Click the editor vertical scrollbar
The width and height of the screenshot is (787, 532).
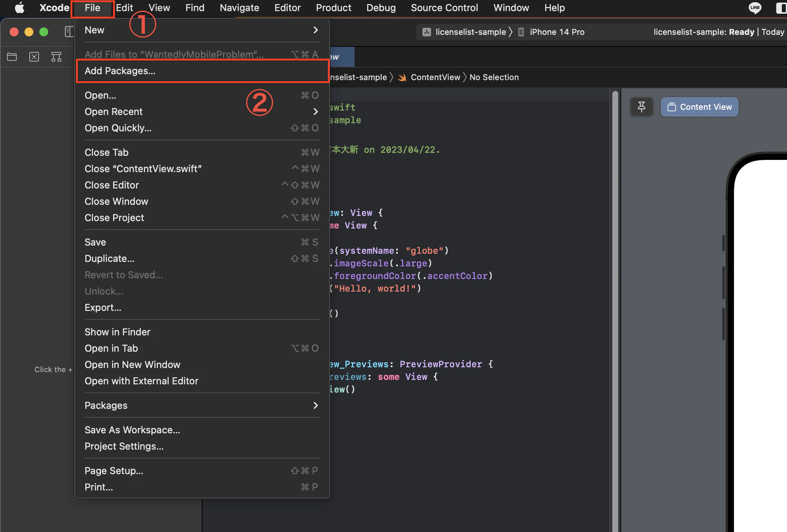(x=615, y=311)
